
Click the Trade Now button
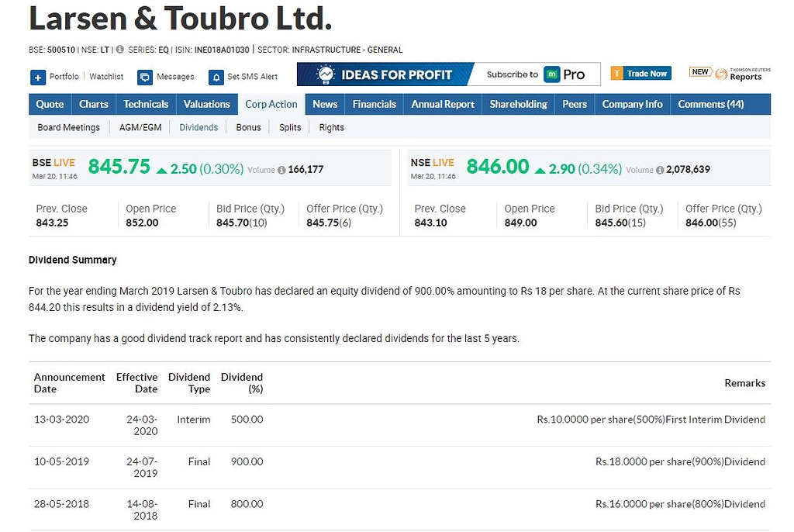pos(641,73)
